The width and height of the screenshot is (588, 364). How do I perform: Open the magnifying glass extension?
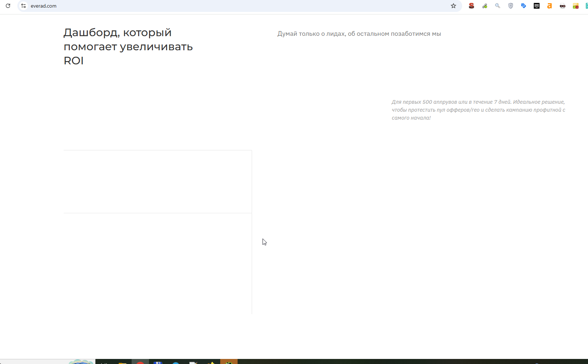click(x=498, y=6)
